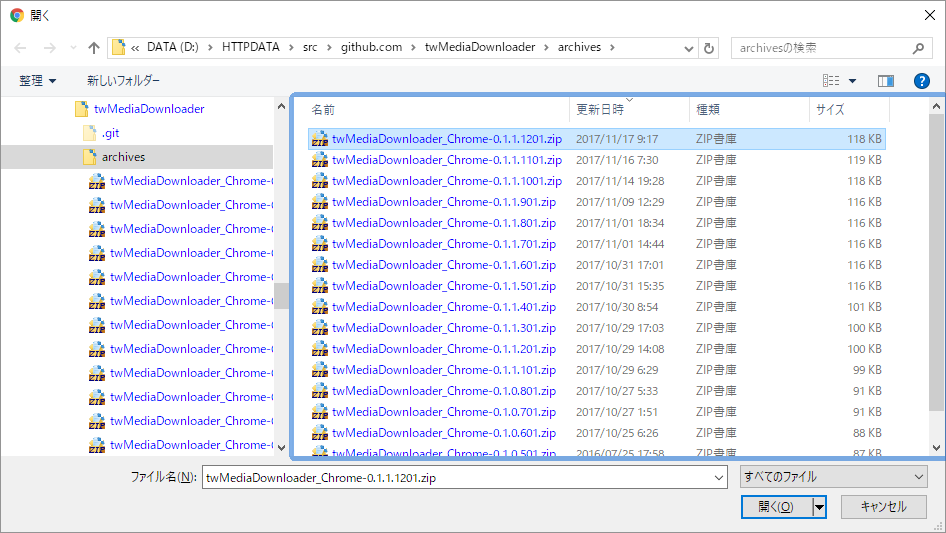Select twMediaDownloader_Chrome-0.1.1.801.zip file
This screenshot has height=533, width=946.
coord(597,223)
